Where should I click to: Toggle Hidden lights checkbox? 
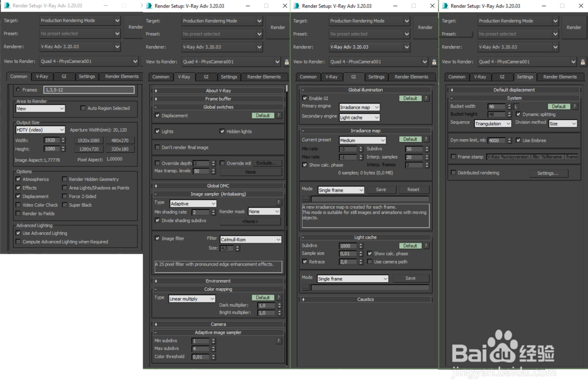click(222, 131)
